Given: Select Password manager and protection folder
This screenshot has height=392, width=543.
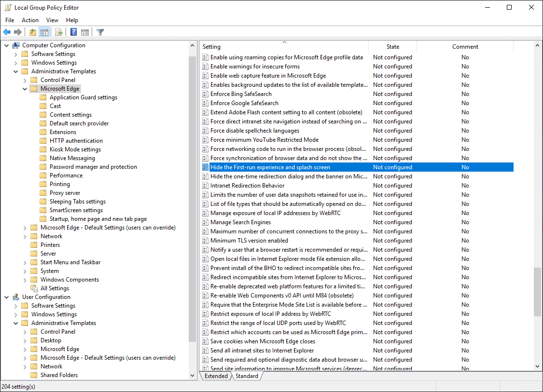Looking at the screenshot, I should point(93,167).
